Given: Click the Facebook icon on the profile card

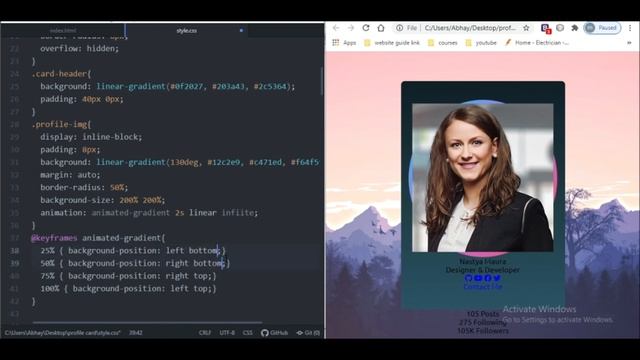Looking at the screenshot, I should [x=488, y=278].
